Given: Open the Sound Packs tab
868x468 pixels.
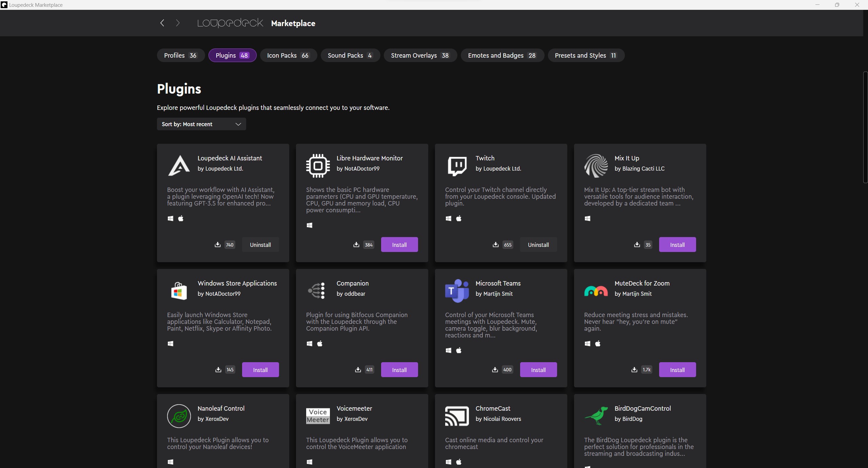Looking at the screenshot, I should coord(350,55).
